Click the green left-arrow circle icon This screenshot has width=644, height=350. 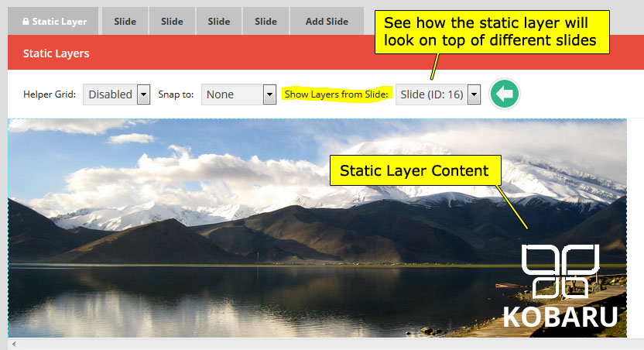pyautogui.click(x=505, y=94)
